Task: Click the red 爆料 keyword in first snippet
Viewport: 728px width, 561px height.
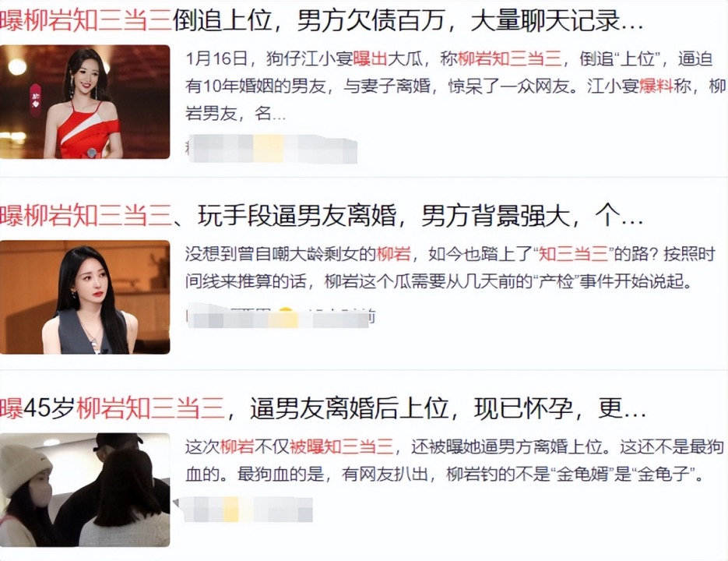Action: pyautogui.click(x=656, y=86)
